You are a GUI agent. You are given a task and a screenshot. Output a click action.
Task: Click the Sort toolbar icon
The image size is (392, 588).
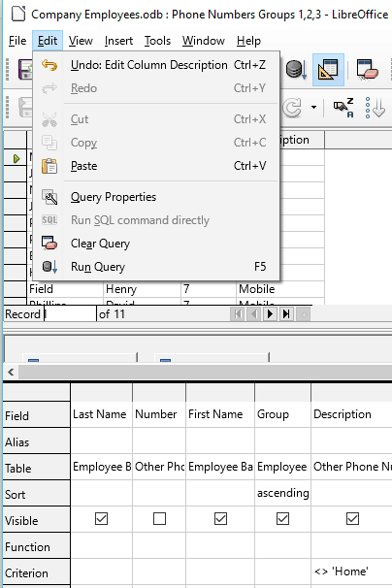(x=375, y=108)
